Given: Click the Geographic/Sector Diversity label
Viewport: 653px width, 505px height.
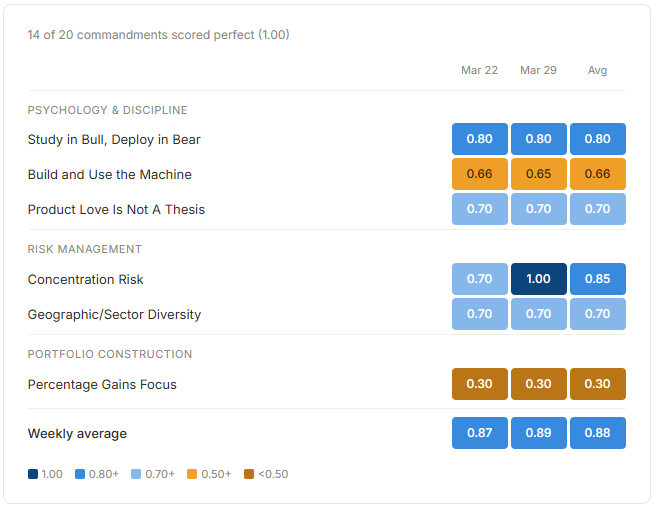Looking at the screenshot, I should click(114, 315).
